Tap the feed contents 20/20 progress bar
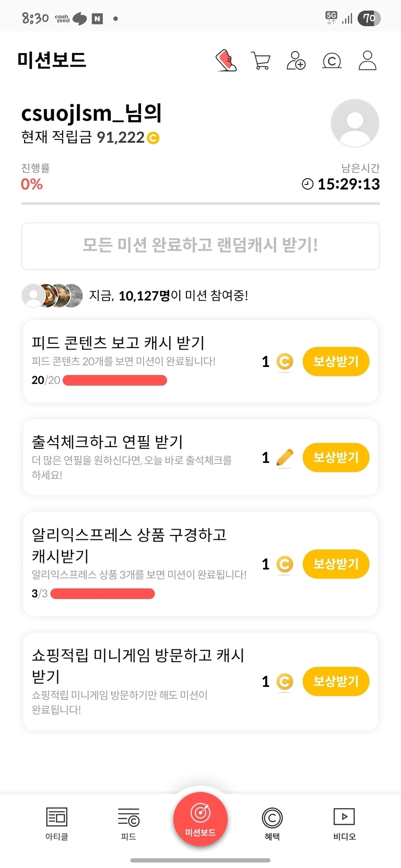Viewport: 401px width, 868px height. pos(115,380)
